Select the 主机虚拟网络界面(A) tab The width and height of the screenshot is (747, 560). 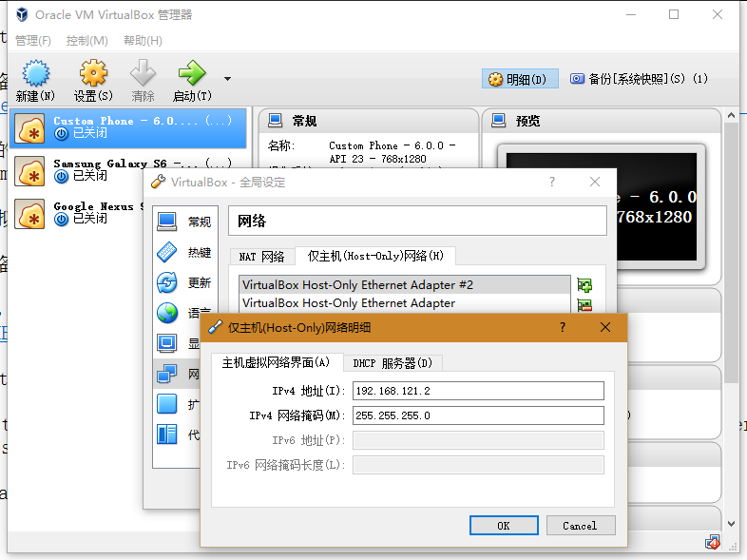coord(277,362)
